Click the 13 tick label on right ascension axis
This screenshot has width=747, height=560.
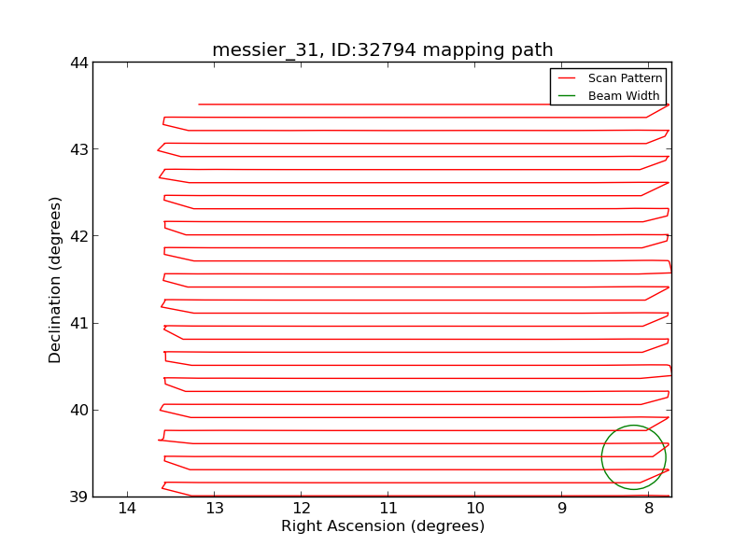214,509
